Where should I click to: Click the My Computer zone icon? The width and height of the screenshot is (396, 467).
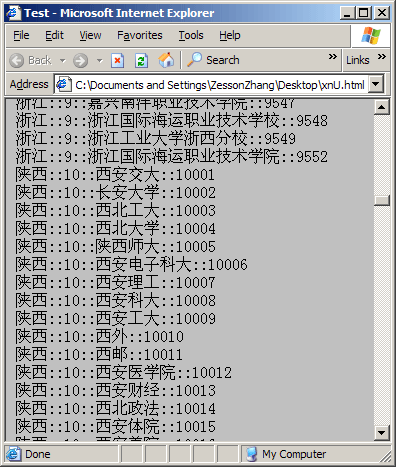pos(252,454)
